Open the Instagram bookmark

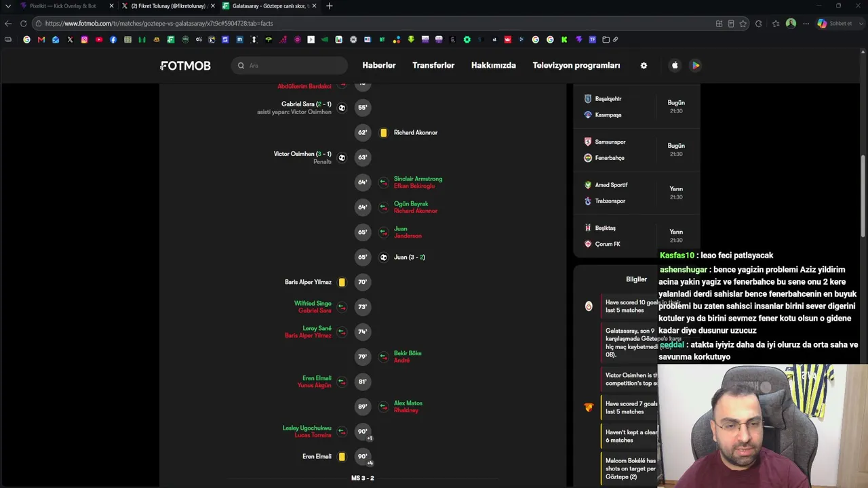coord(84,39)
